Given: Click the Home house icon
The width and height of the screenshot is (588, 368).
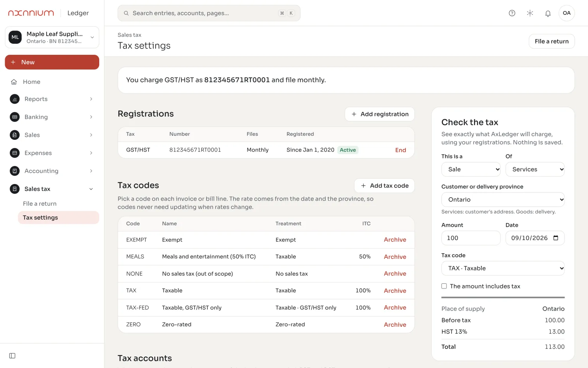Looking at the screenshot, I should click(14, 82).
